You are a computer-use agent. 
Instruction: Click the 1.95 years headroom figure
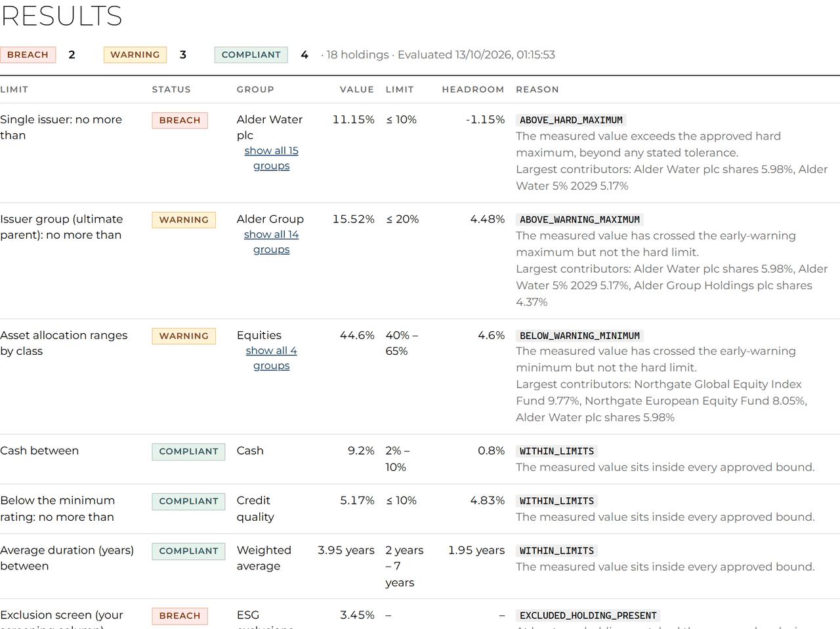[x=476, y=550]
